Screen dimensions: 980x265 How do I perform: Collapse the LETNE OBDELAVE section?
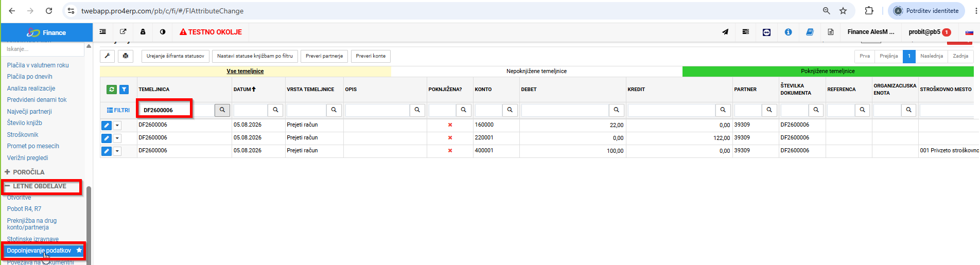(x=36, y=186)
